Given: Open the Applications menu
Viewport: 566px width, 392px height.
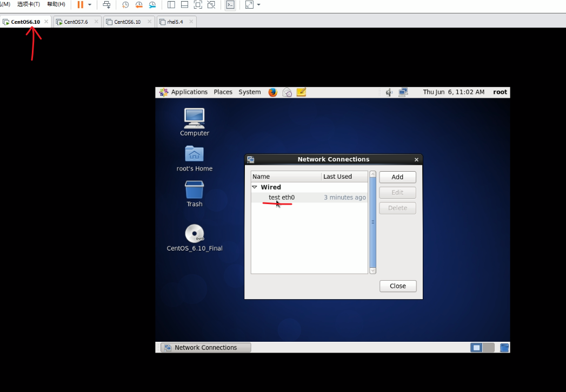Looking at the screenshot, I should (184, 92).
